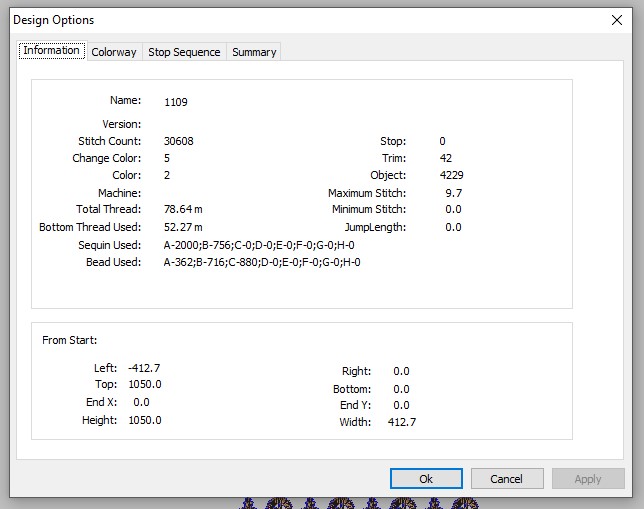Click the Change Color value 5
This screenshot has height=509, width=644.
tap(167, 158)
